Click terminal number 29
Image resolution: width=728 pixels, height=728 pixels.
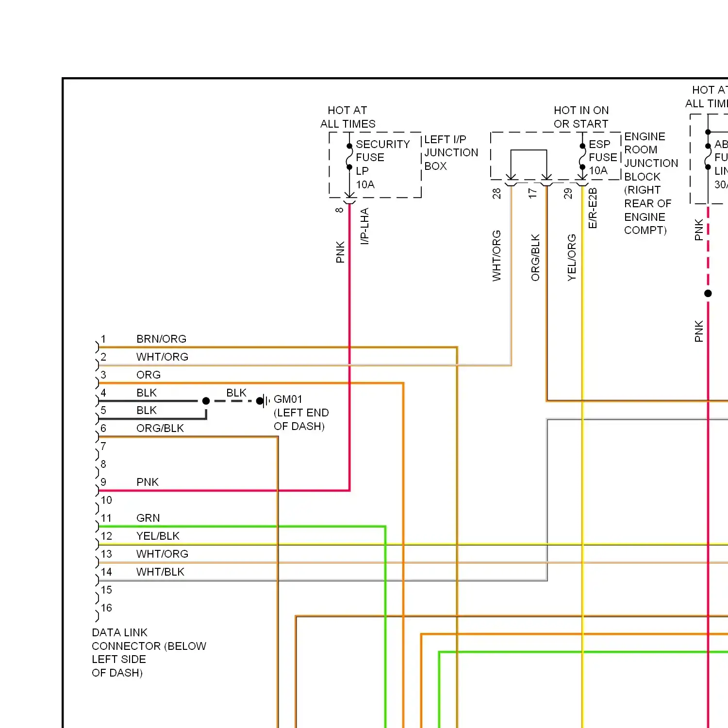568,194
